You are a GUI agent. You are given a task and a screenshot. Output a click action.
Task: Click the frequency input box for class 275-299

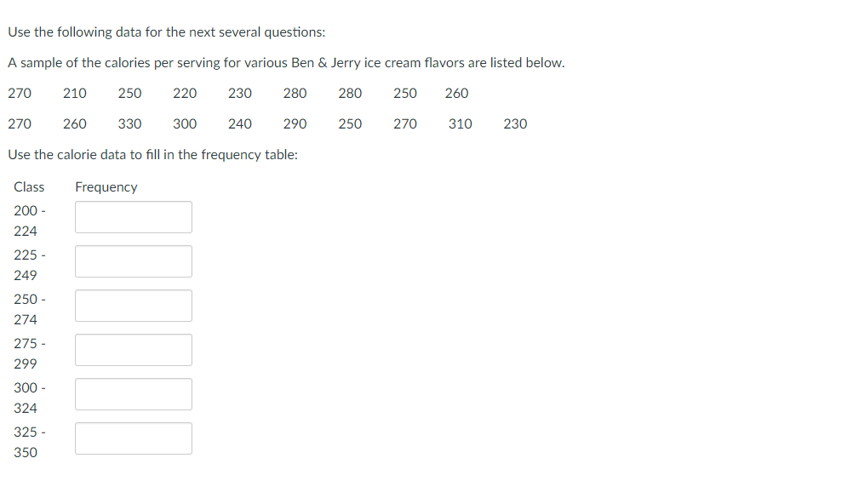coord(133,350)
